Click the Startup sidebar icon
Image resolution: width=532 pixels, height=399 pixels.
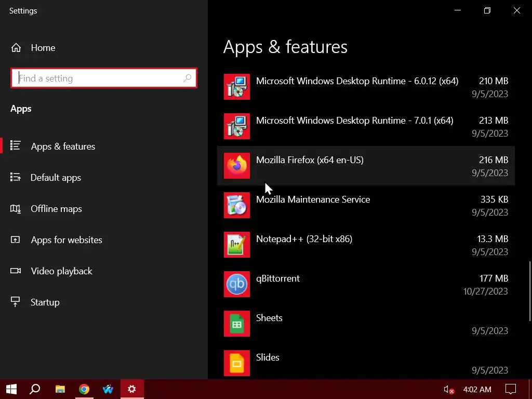click(x=15, y=302)
